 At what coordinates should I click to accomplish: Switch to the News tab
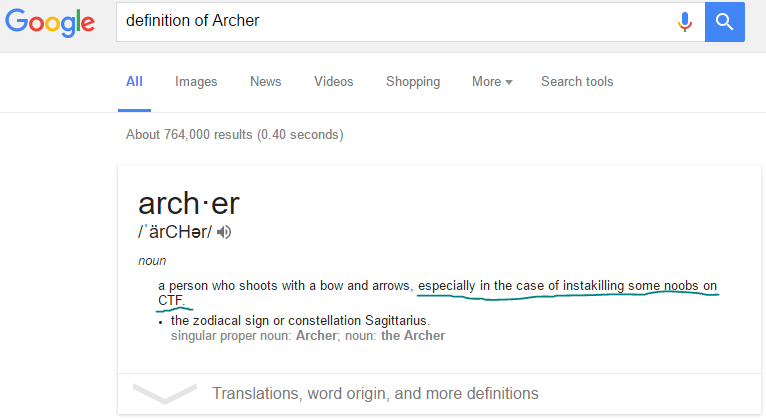265,82
